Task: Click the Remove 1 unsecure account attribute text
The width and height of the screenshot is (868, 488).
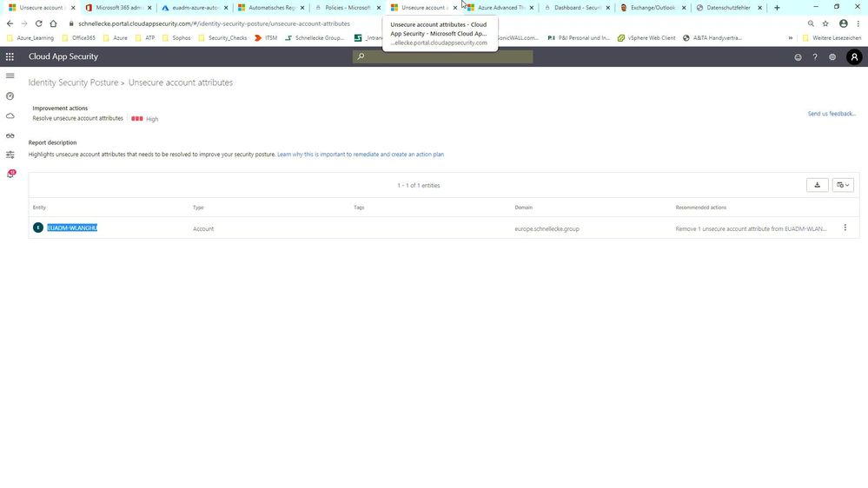Action: [751, 228]
